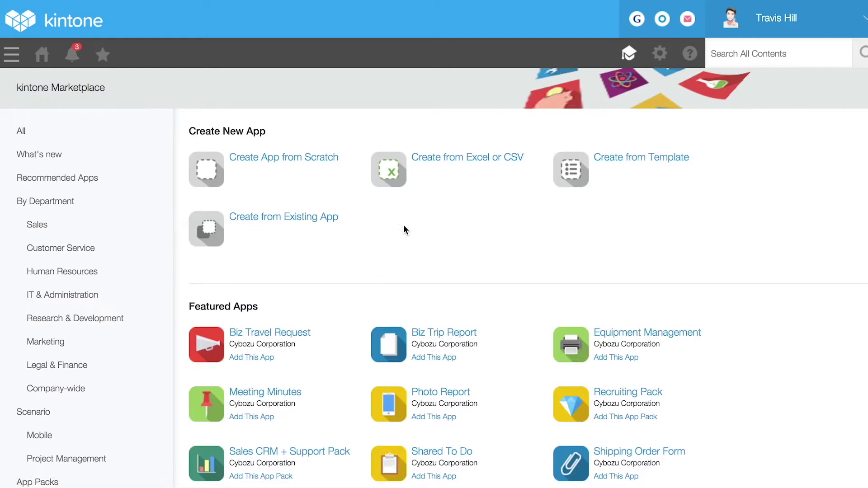This screenshot has width=868, height=488.
Task: Click the mail icon in the header
Action: coord(687,19)
